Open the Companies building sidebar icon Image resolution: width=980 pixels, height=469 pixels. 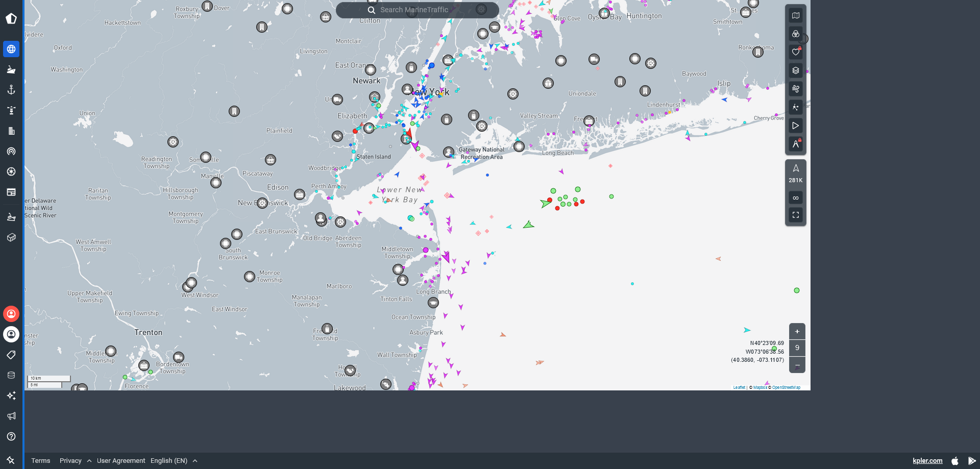pos(11,131)
